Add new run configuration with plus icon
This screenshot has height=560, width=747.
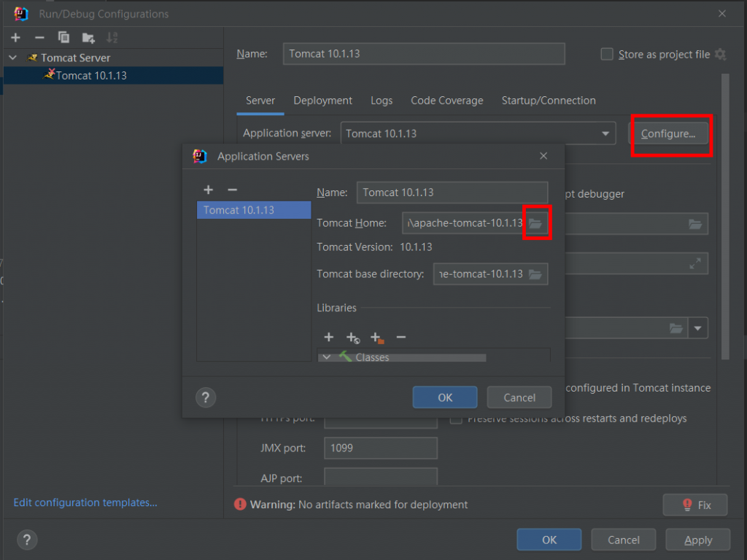(16, 38)
